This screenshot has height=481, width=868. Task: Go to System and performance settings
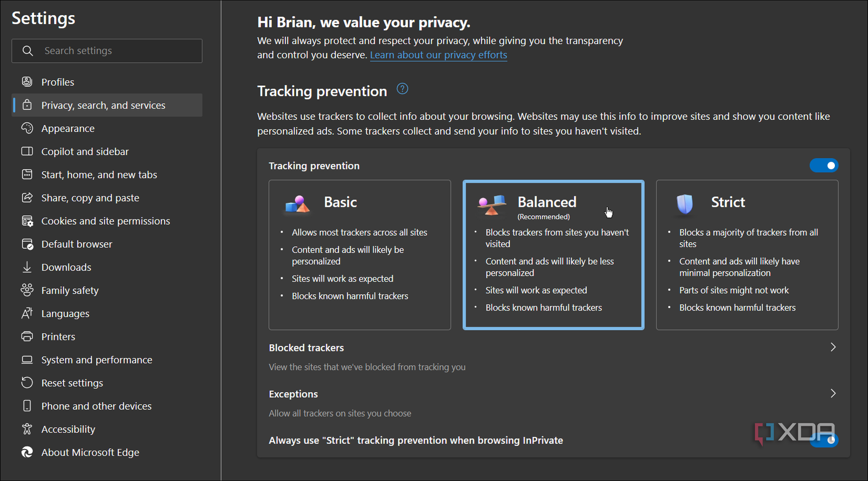tap(96, 360)
